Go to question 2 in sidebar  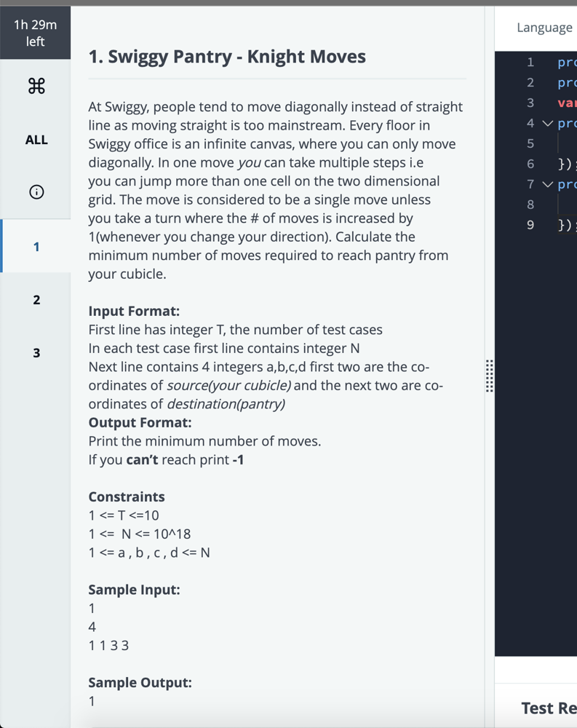click(x=36, y=300)
